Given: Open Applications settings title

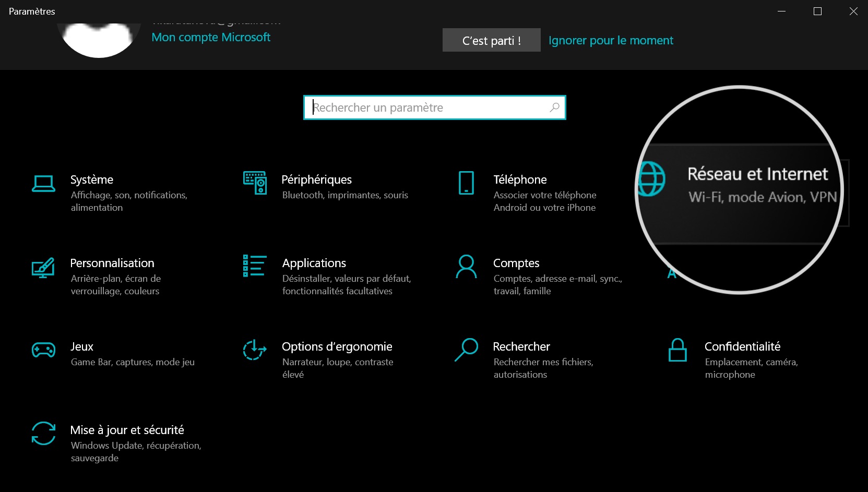Looking at the screenshot, I should 314,263.
